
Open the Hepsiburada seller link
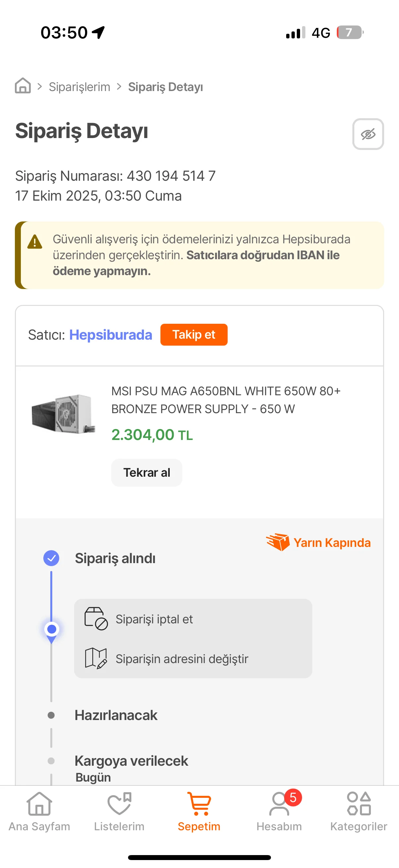pyautogui.click(x=111, y=335)
